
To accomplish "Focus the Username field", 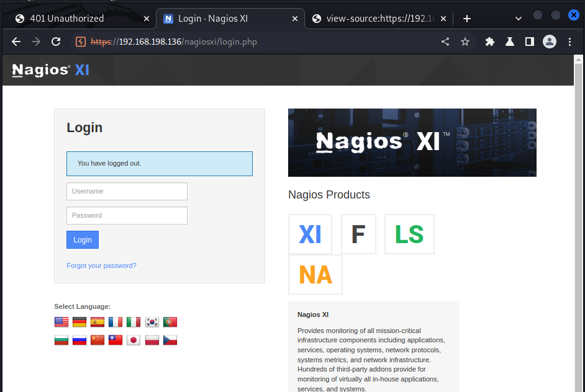I will point(127,191).
